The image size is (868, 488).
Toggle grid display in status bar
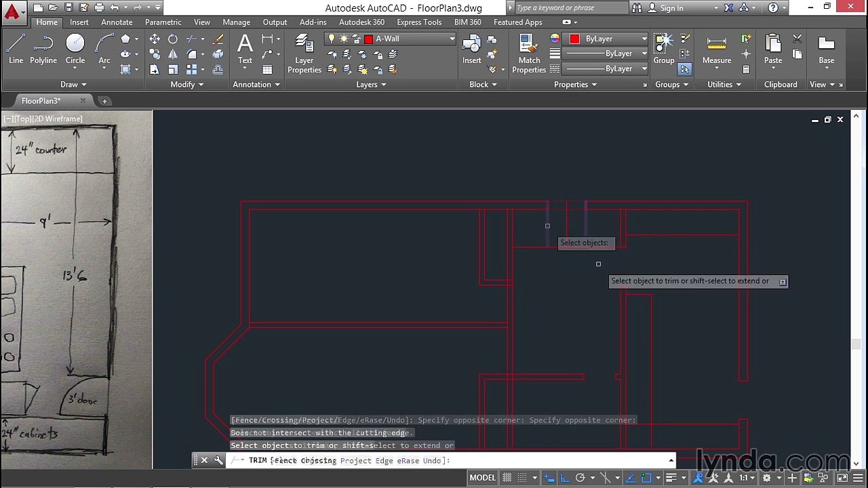[x=507, y=478]
